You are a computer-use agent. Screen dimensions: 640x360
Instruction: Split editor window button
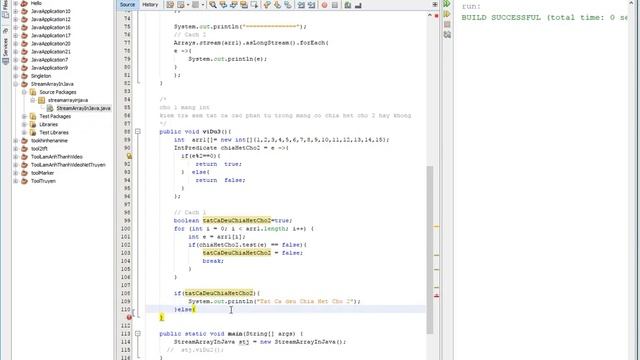click(435, 4)
